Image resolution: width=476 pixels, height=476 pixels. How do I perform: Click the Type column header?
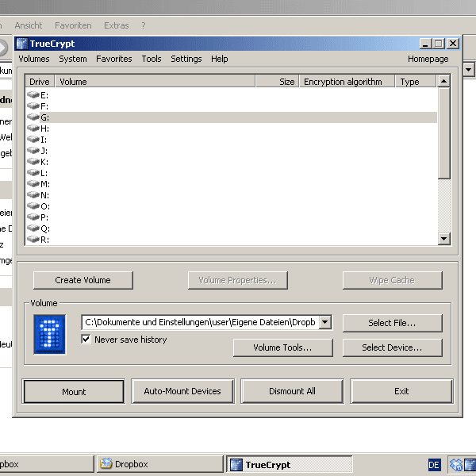[416, 82]
